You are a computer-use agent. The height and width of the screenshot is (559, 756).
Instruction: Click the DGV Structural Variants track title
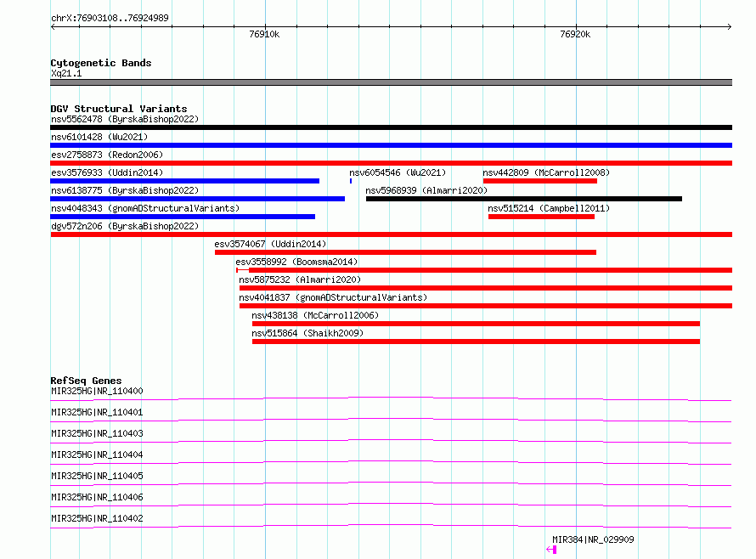119,109
